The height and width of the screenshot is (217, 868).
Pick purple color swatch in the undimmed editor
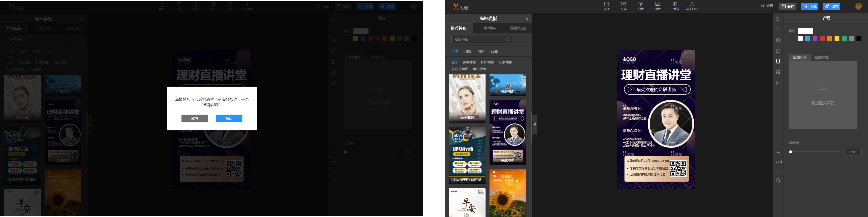point(815,39)
